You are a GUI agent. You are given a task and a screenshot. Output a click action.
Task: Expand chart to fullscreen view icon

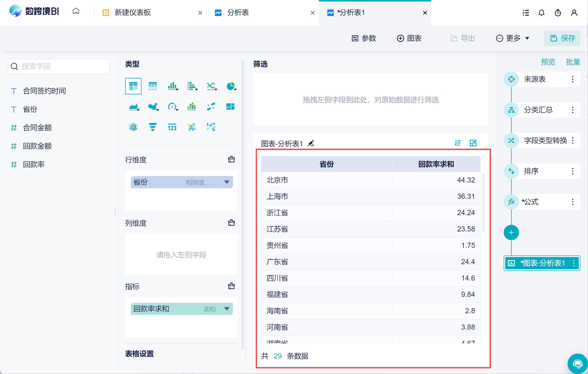click(473, 143)
